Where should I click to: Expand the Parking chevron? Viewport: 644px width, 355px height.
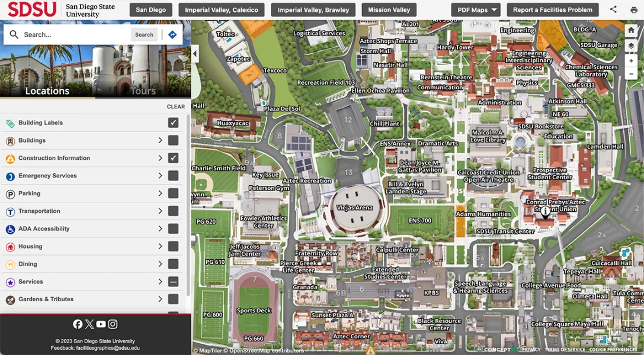tap(160, 193)
